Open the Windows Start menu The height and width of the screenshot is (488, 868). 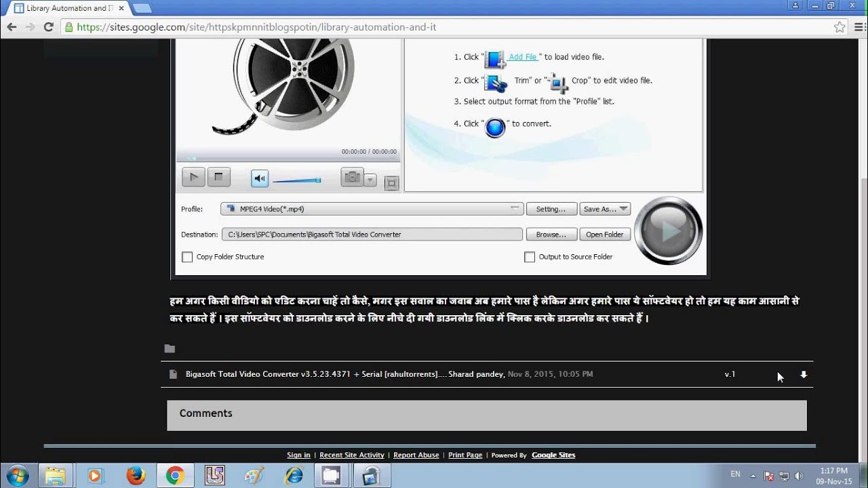pos(16,476)
